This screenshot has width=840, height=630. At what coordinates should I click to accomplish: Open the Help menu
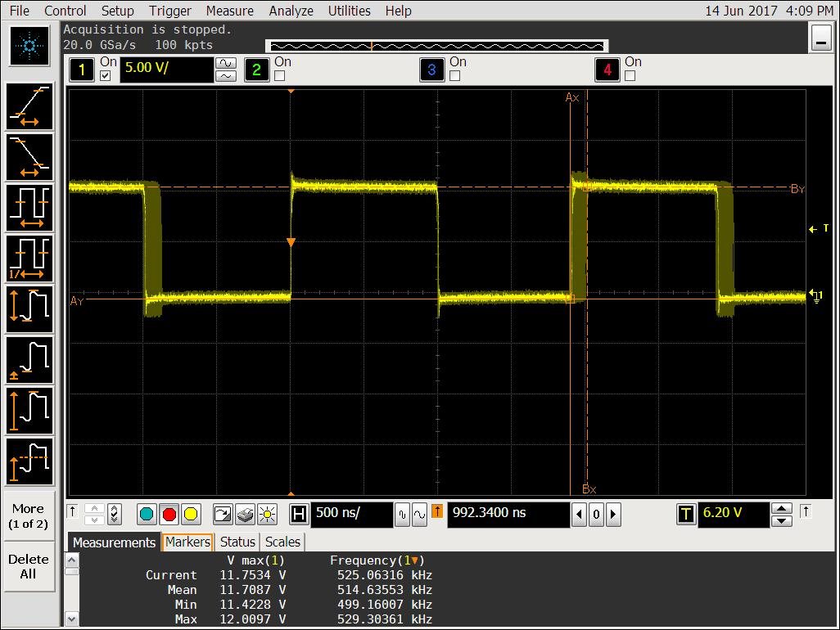point(398,11)
